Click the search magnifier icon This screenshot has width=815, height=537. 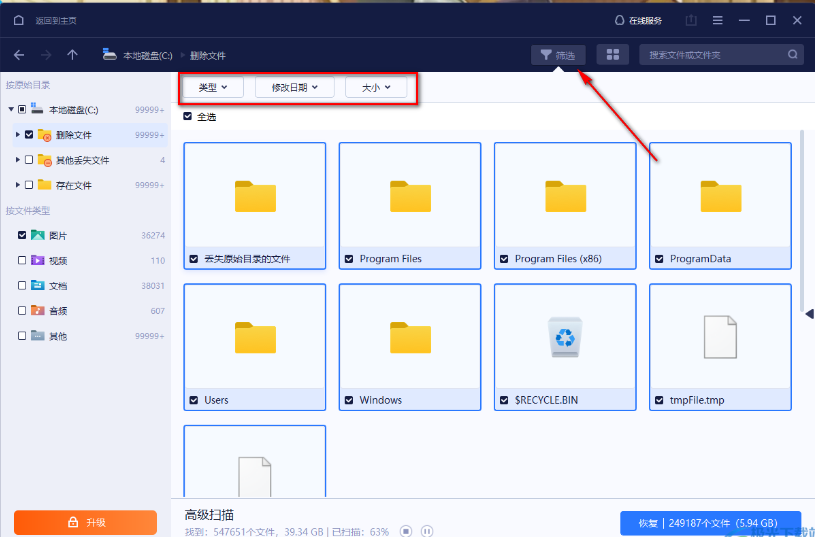[x=792, y=55]
